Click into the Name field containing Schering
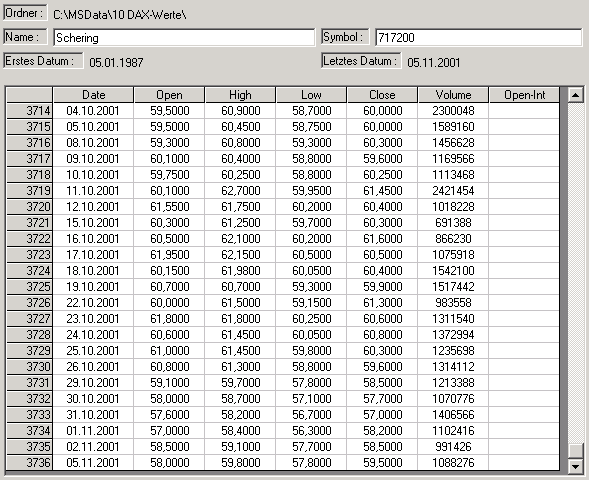The height and width of the screenshot is (480, 589). [x=184, y=38]
